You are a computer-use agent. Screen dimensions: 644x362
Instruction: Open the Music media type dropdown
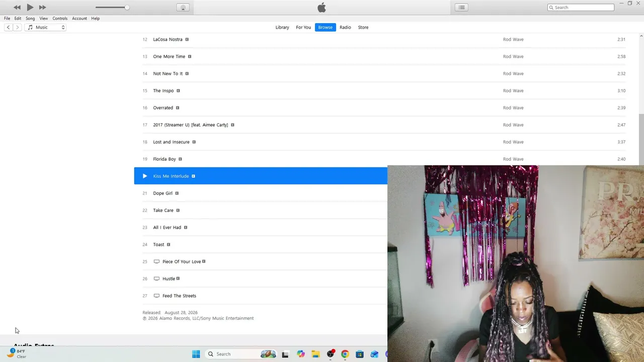[46, 27]
